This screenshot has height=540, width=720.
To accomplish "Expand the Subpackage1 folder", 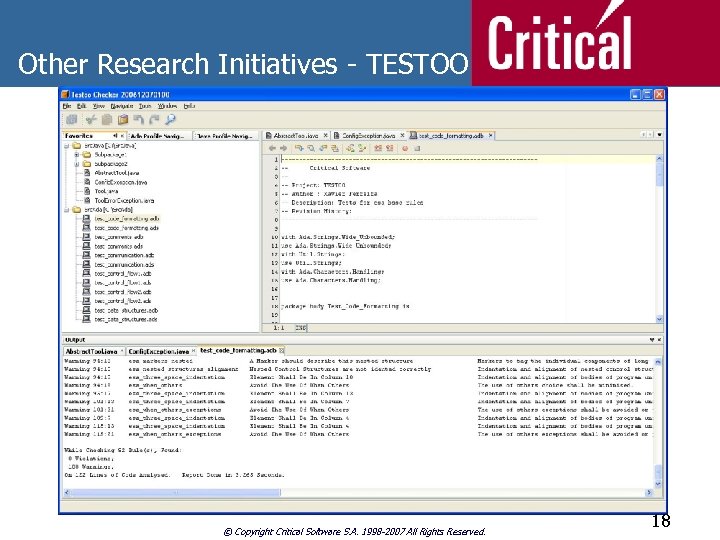I will click(x=77, y=155).
